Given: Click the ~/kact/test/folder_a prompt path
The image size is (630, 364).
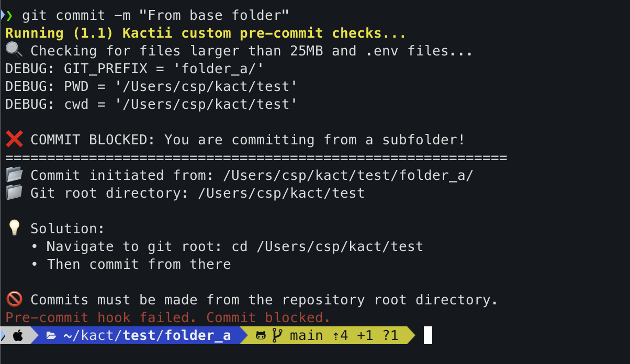Looking at the screenshot, I should pyautogui.click(x=147, y=335).
